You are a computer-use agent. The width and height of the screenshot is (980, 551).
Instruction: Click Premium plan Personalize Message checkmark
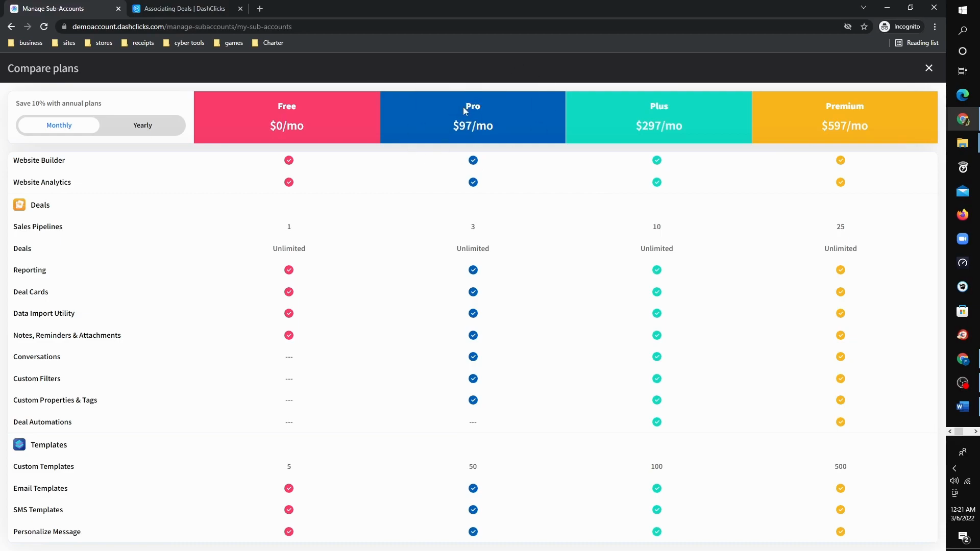[841, 532]
